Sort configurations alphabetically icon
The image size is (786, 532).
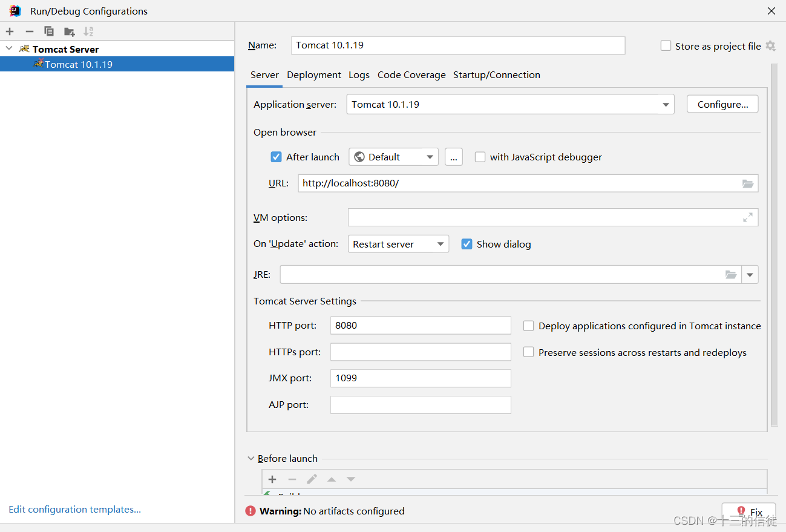pos(88,31)
